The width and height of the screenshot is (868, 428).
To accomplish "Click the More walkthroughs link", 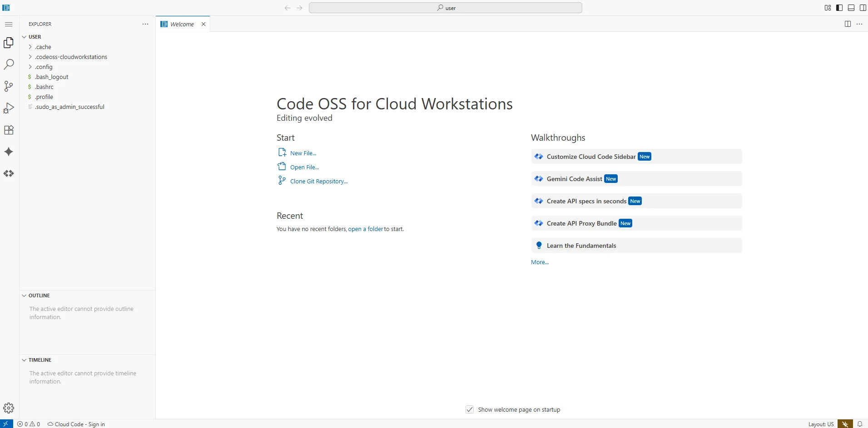I will (540, 262).
